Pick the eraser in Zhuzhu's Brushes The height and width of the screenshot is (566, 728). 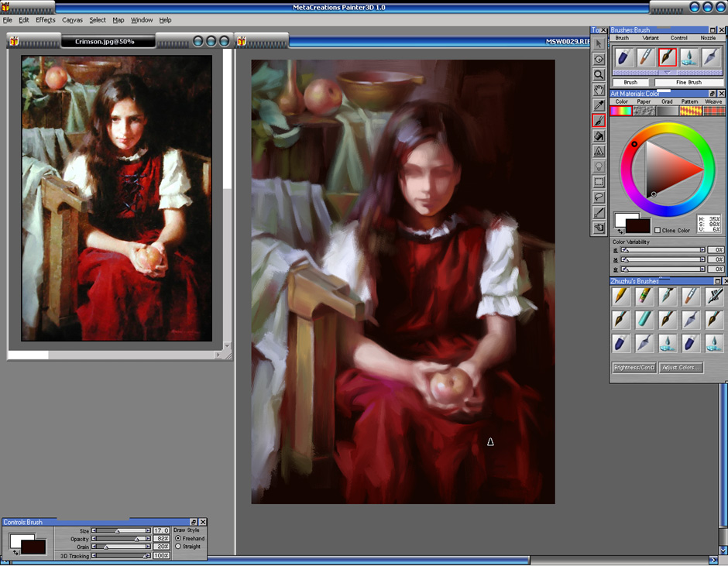pyautogui.click(x=644, y=296)
